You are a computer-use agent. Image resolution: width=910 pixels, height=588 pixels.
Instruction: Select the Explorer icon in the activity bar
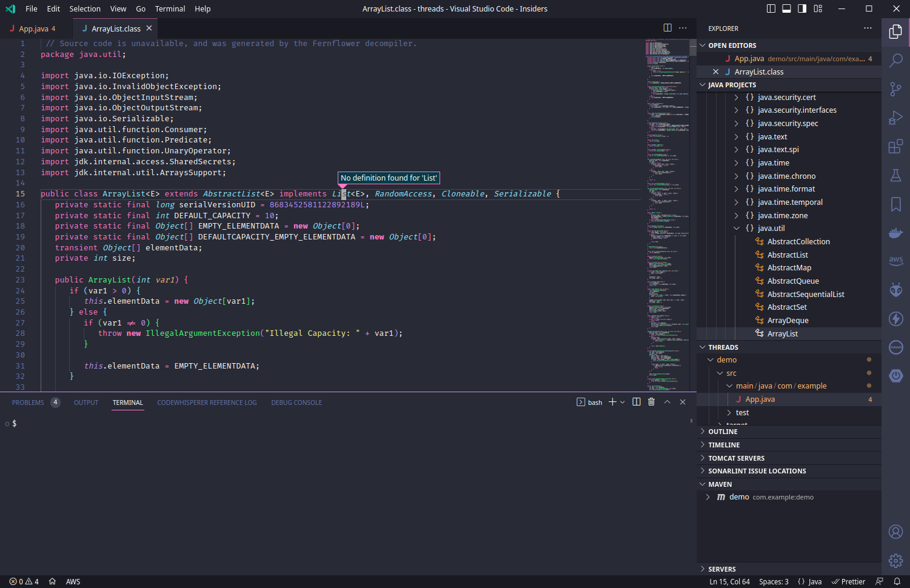pyautogui.click(x=895, y=32)
